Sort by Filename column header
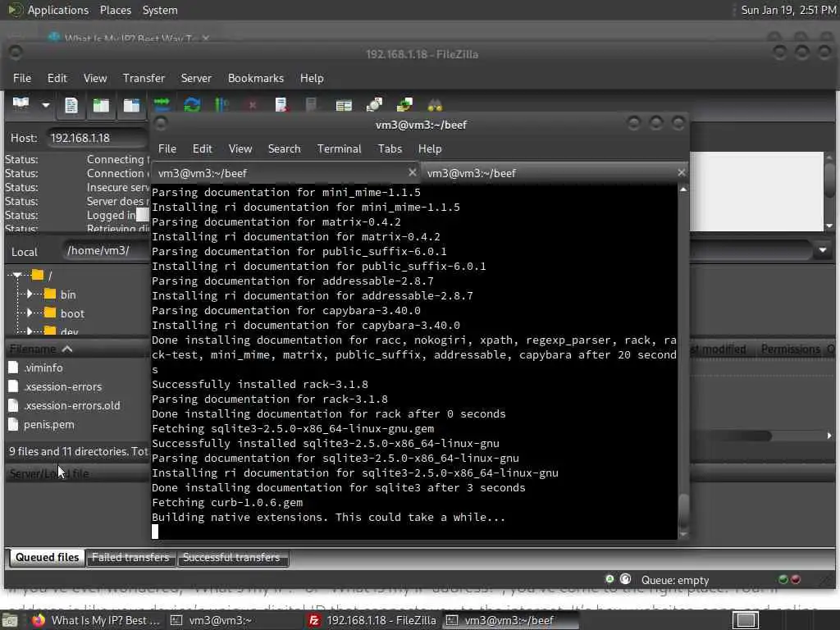 [x=78, y=349]
